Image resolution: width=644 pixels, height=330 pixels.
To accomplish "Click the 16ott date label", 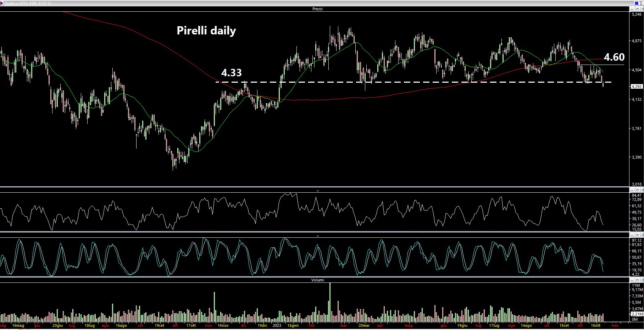I will (x=595, y=325).
